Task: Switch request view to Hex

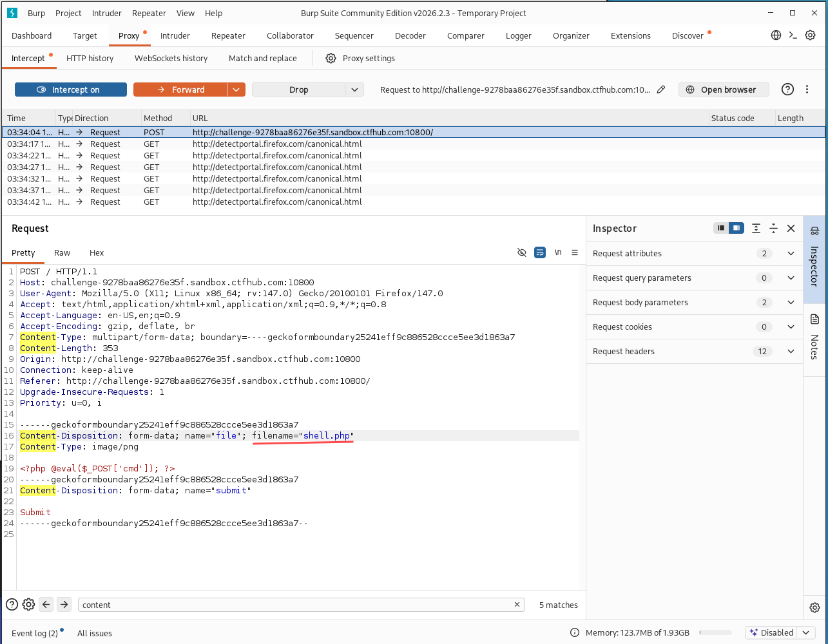Action: 97,252
